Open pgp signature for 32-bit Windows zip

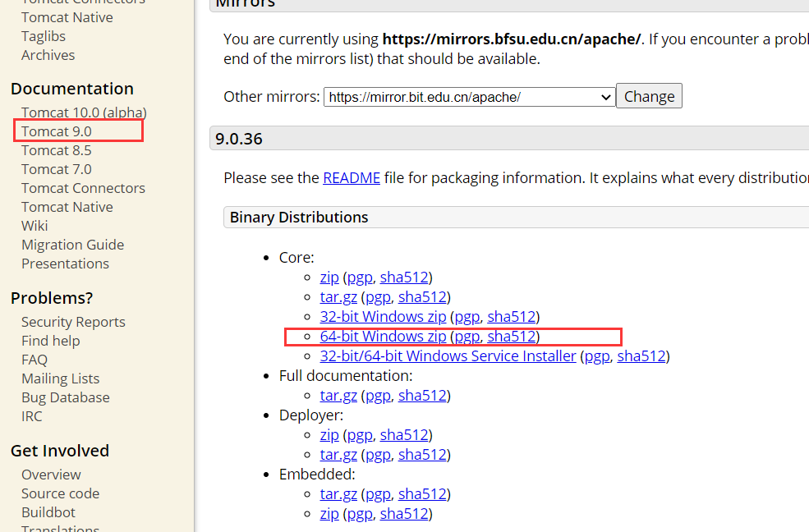tap(467, 317)
